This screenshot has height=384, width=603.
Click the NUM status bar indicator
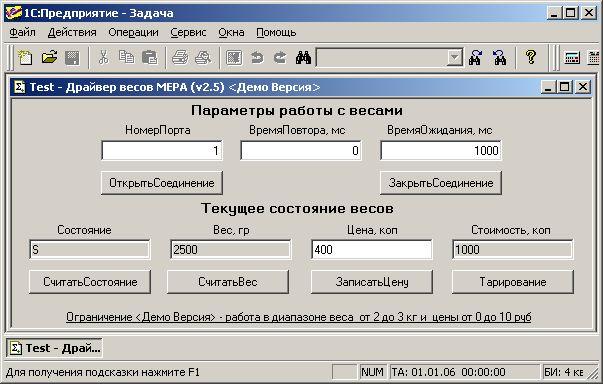[x=372, y=372]
